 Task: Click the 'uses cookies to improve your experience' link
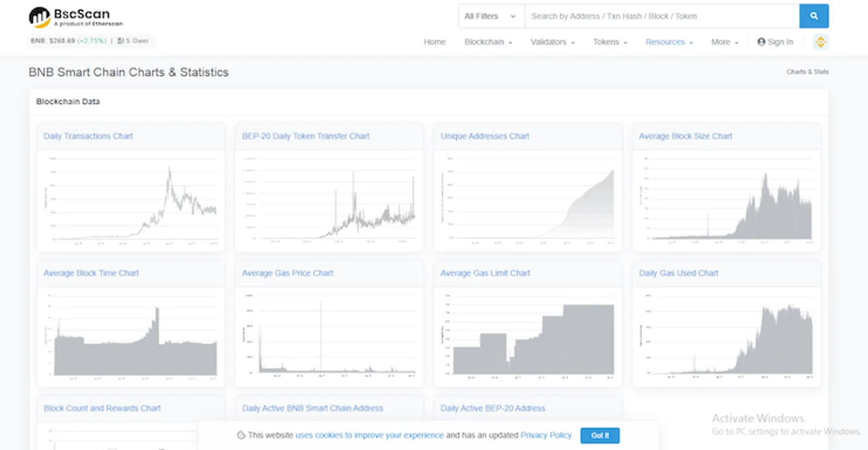pos(369,435)
